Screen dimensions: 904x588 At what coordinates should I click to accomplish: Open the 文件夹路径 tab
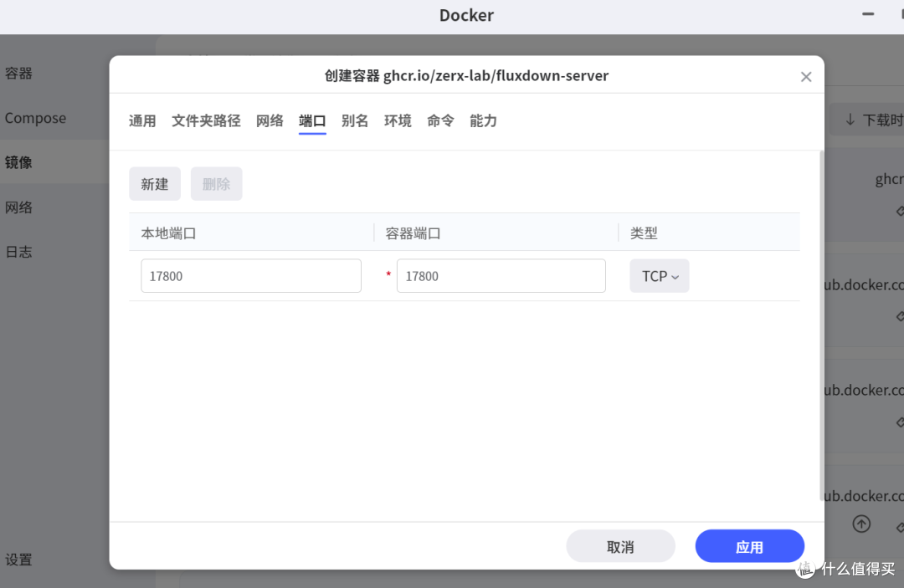[x=206, y=121]
